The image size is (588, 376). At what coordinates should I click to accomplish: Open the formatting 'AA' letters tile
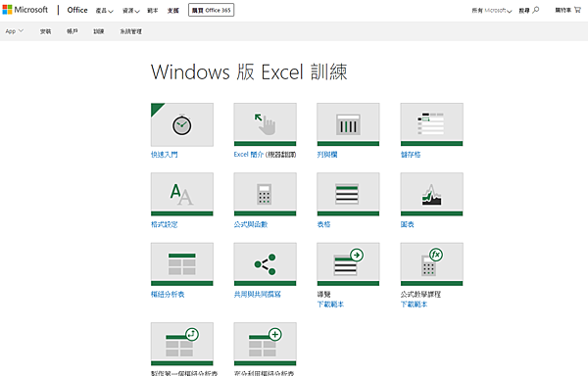[x=182, y=195]
